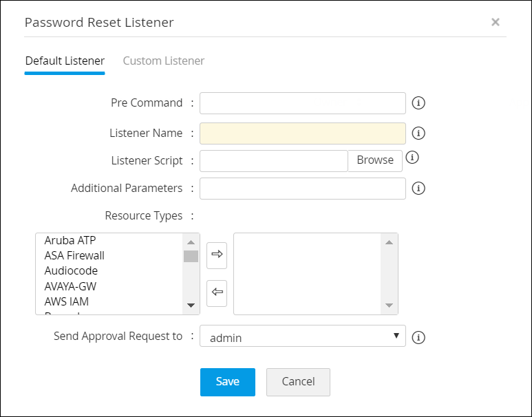Image resolution: width=532 pixels, height=417 pixels.
Task: Click the left arrow to remove resource
Action: pos(217,292)
